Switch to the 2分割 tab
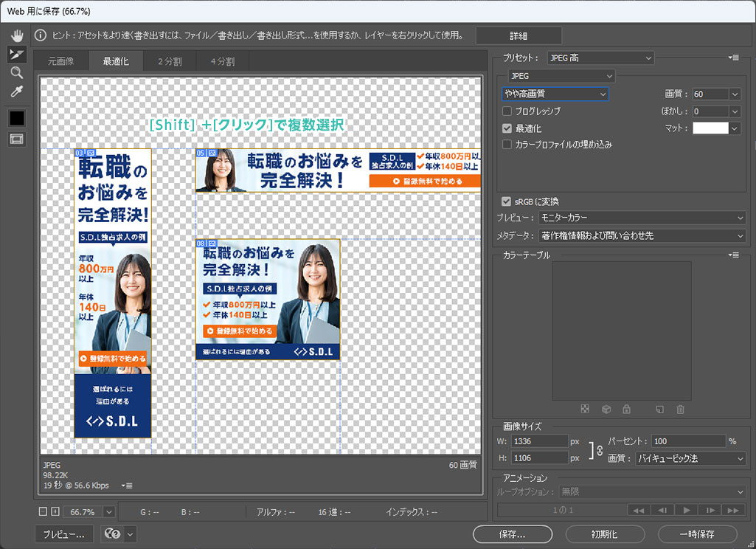Screen dimensions: 756x549 (x=170, y=61)
